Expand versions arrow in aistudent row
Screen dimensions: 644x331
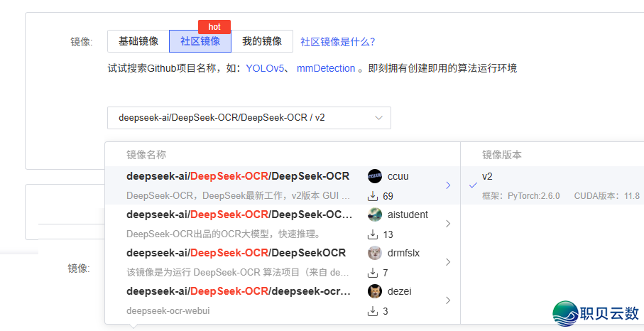(x=448, y=224)
